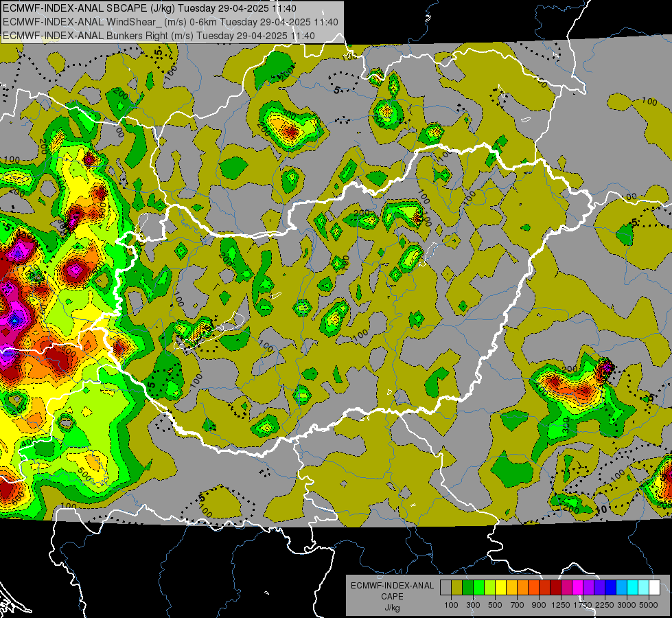Click the olive legend swatch after 100

tap(457, 587)
